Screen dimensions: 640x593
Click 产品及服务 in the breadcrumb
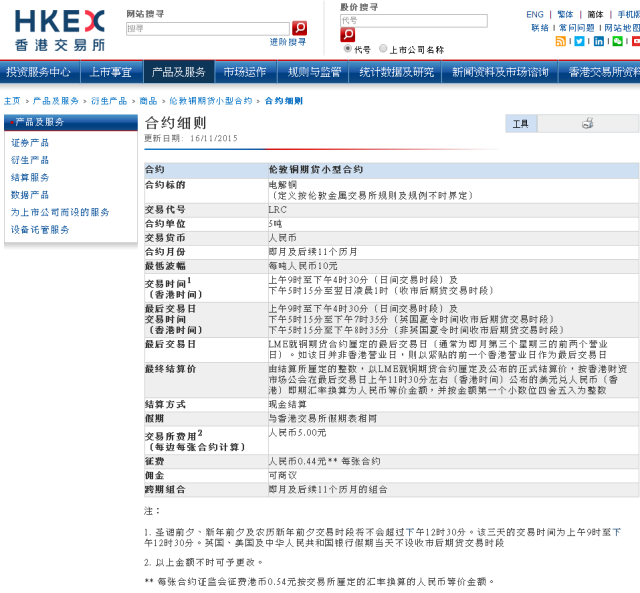56,101
